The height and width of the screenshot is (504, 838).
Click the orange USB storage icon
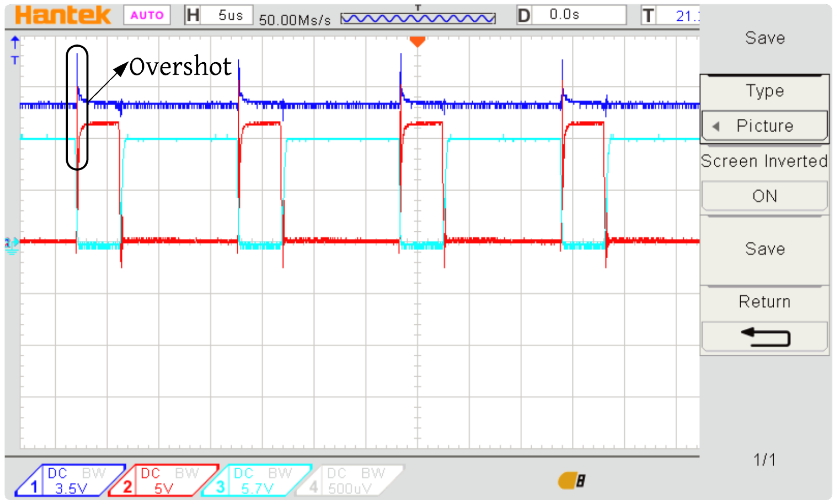click(571, 480)
